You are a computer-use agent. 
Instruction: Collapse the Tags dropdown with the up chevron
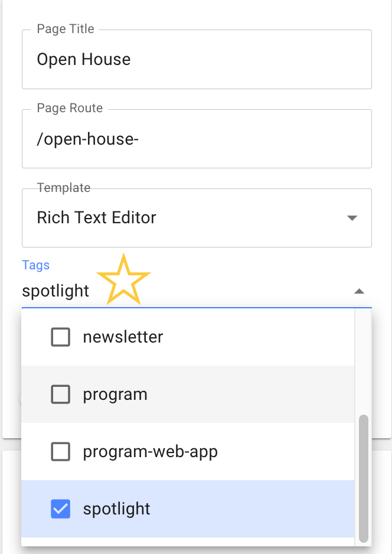(x=359, y=291)
